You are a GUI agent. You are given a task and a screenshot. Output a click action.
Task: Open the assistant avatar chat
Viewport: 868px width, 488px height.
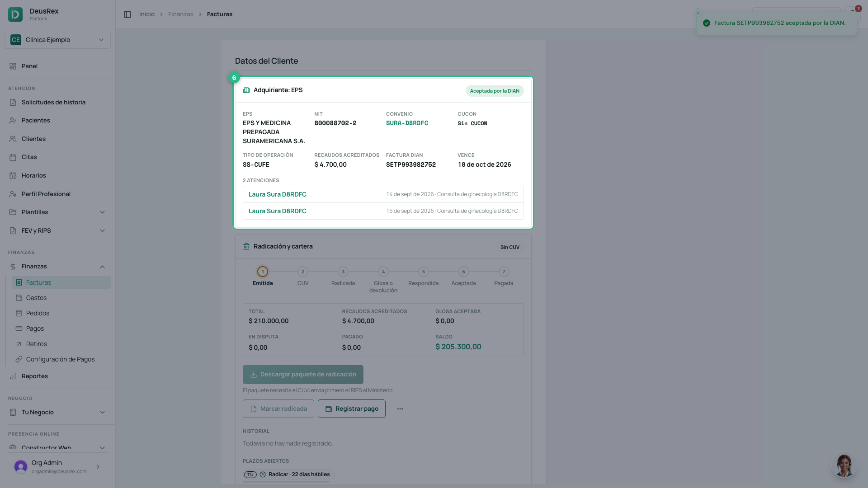(844, 465)
